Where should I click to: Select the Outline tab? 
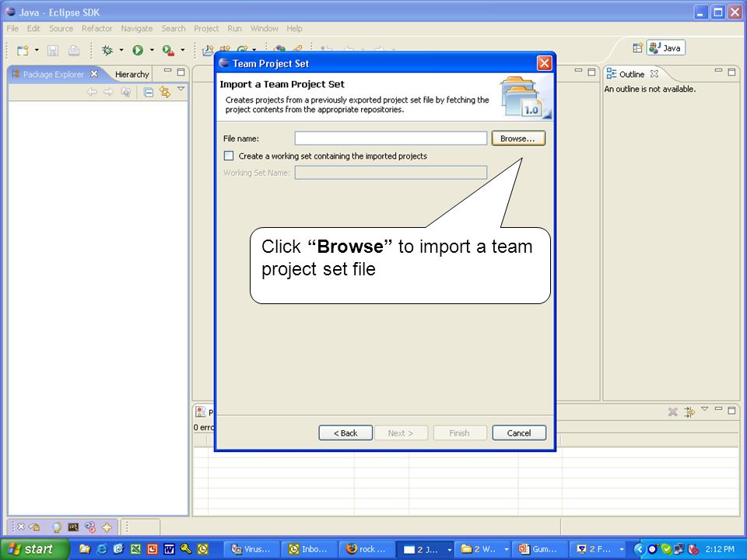coord(632,75)
